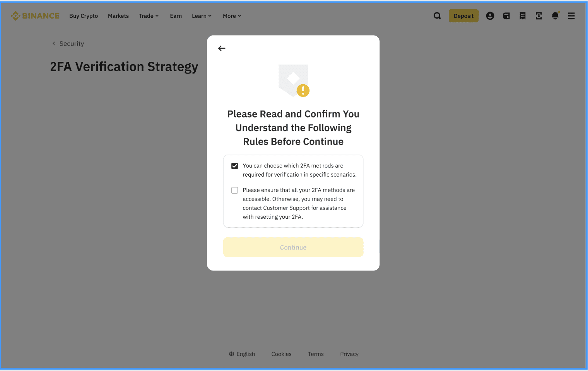Click the globe language icon
The image size is (588, 371).
tap(231, 354)
